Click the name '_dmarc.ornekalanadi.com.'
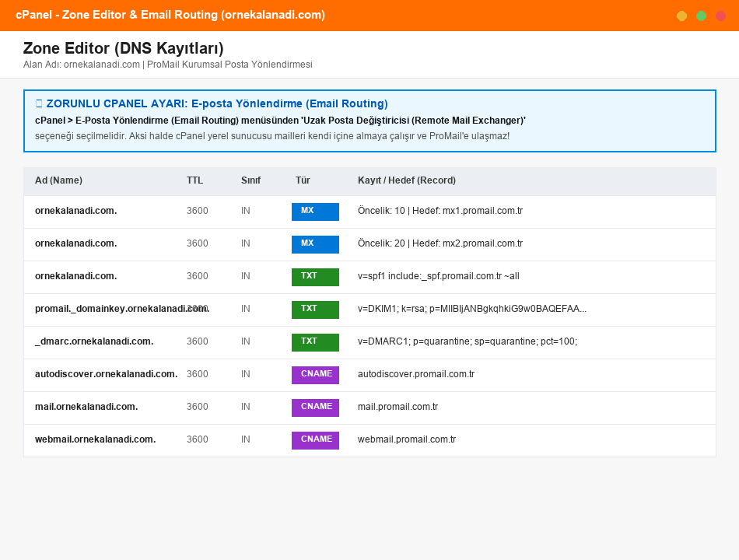The image size is (739, 560). [x=94, y=341]
